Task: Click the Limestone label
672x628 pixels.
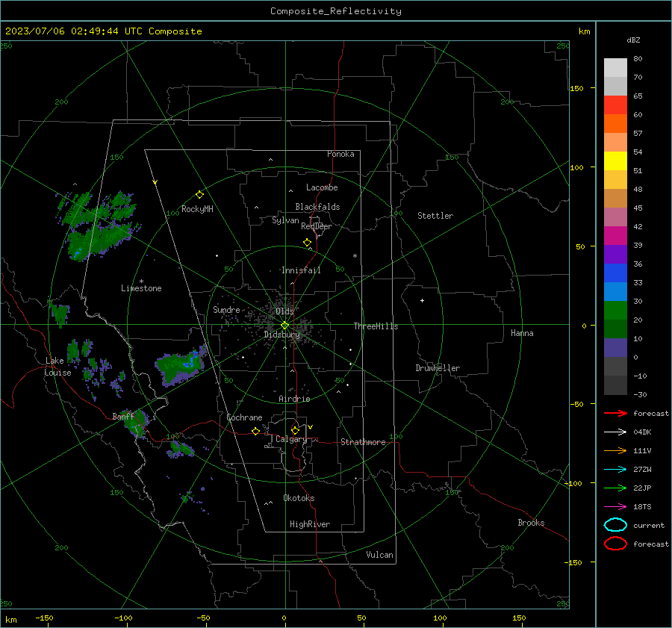Action: point(141,288)
